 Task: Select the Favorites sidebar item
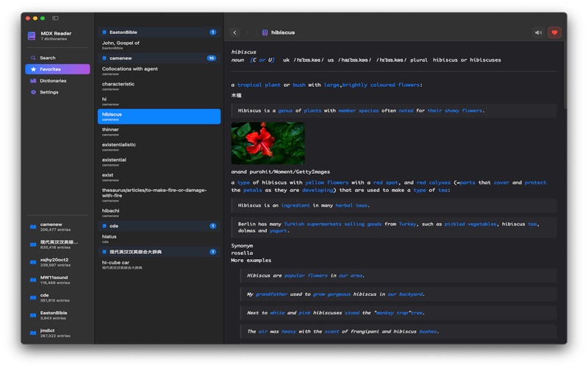tap(57, 69)
